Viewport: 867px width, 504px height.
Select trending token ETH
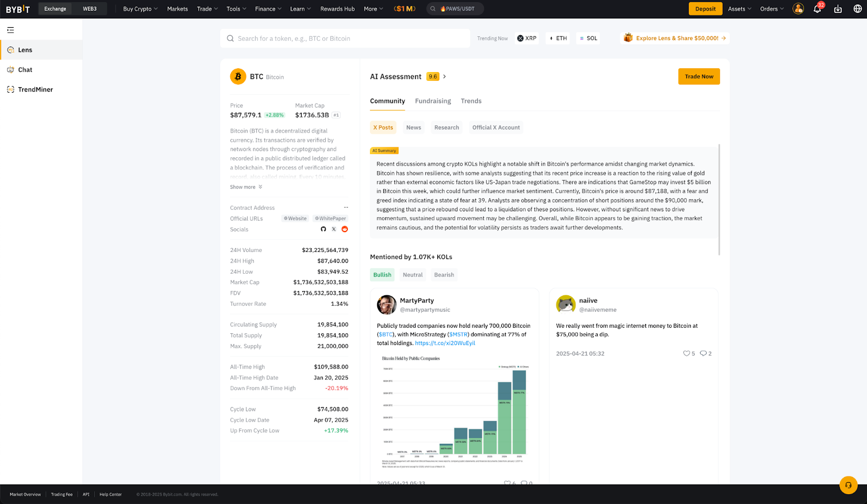click(558, 38)
